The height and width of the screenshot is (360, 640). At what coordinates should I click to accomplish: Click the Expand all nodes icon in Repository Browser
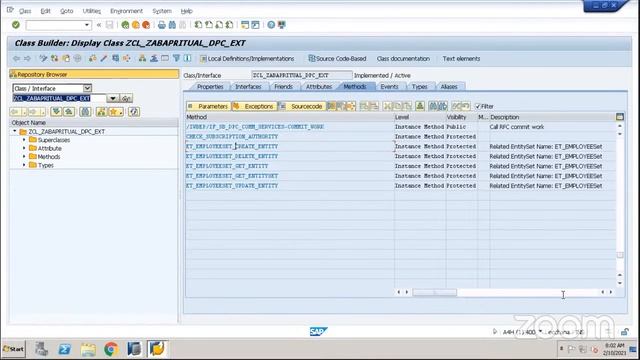(56, 111)
